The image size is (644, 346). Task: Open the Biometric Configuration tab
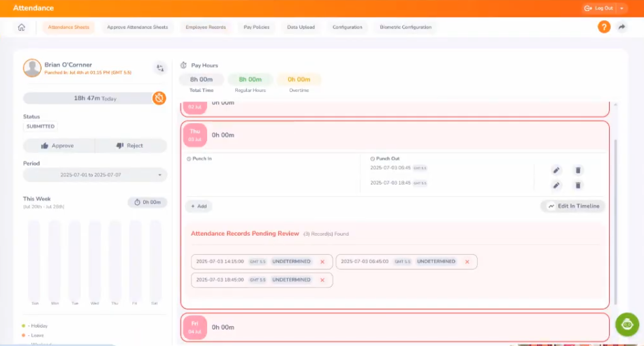(x=405, y=27)
